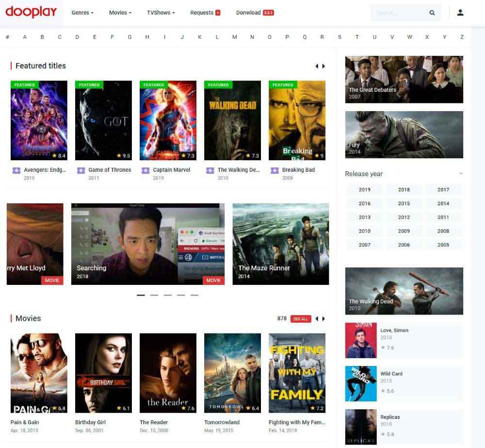This screenshot has width=485, height=448.
Task: Select the # symbol in alphabet bar
Action: click(7, 37)
